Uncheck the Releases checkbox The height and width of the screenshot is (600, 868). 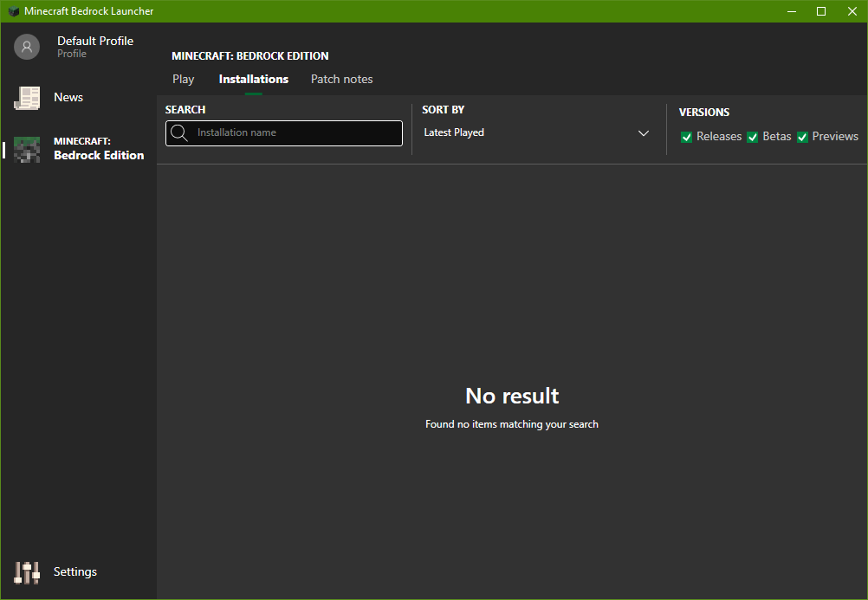pyautogui.click(x=686, y=138)
